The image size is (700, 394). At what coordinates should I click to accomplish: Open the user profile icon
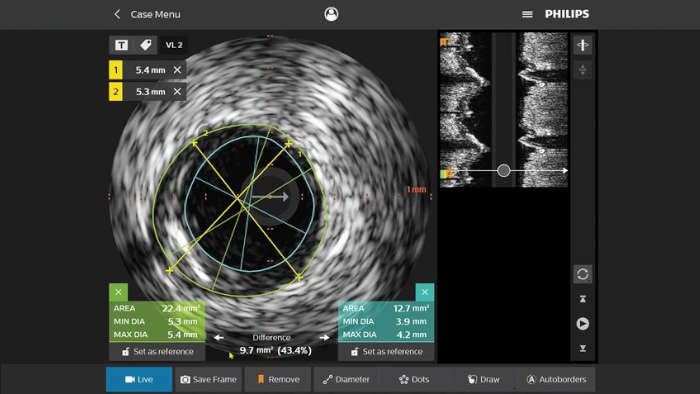coord(331,14)
